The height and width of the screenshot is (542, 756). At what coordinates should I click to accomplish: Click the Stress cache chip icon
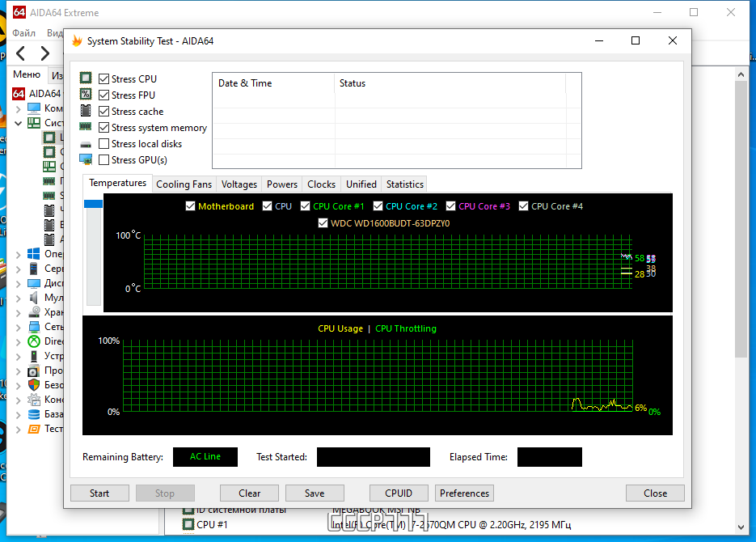click(x=86, y=111)
